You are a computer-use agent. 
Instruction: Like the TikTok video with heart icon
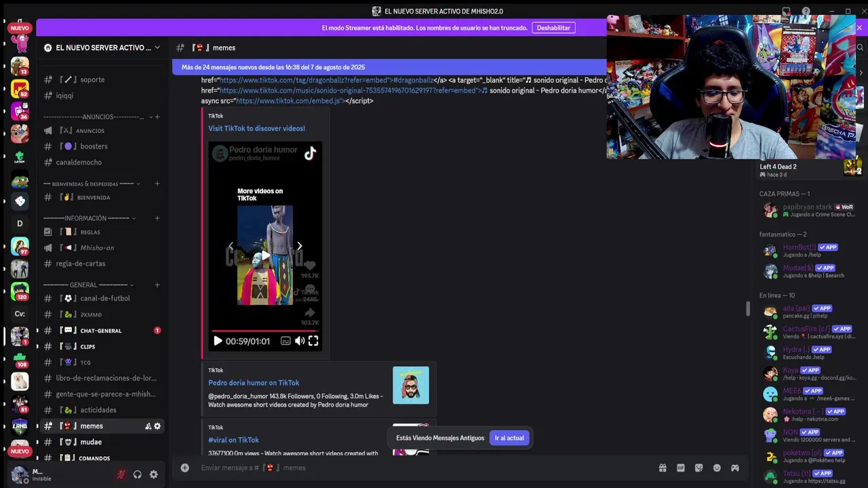310,266
